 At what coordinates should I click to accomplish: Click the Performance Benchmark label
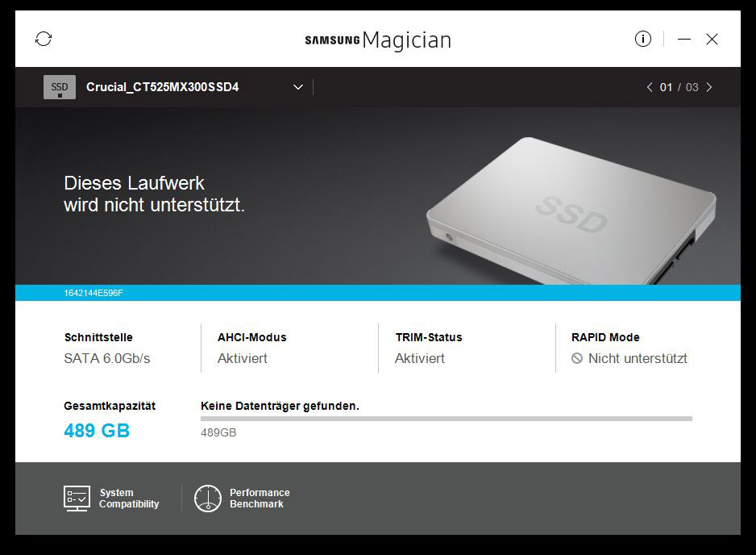pos(260,498)
